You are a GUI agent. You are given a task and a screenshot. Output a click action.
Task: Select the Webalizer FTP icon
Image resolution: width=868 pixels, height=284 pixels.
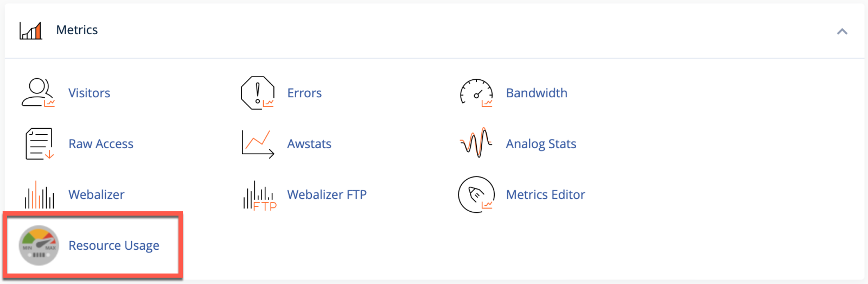click(x=259, y=195)
